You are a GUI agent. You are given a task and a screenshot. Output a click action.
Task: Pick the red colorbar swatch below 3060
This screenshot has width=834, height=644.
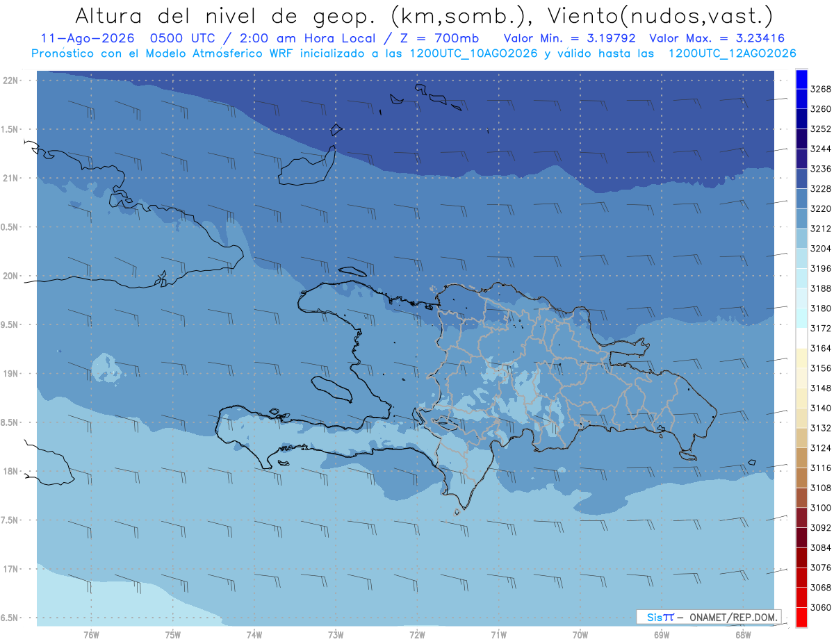tap(801, 618)
